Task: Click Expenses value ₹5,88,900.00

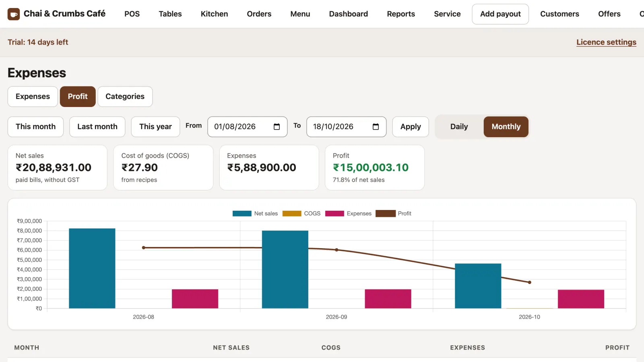Action: pyautogui.click(x=262, y=167)
